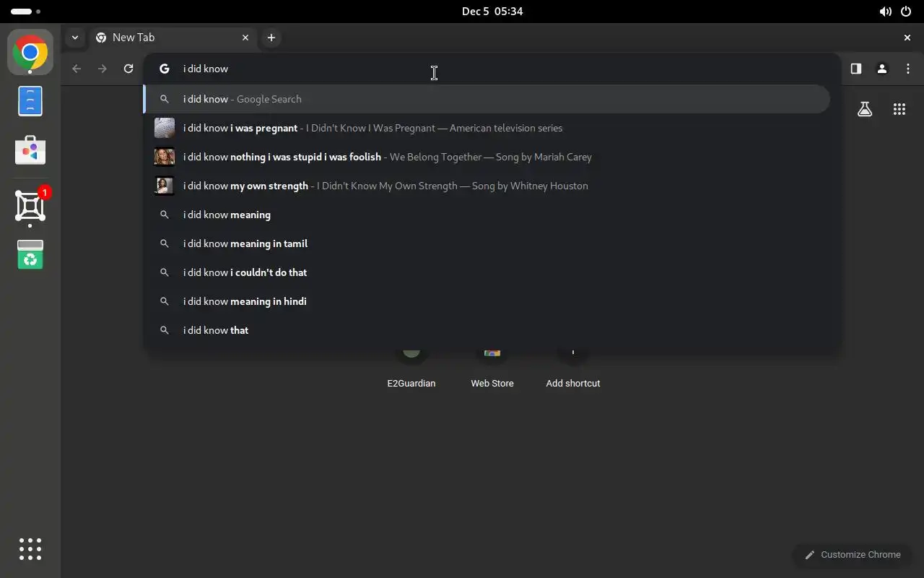
Task: Toggle the Chrome side panel
Action: pyautogui.click(x=855, y=69)
